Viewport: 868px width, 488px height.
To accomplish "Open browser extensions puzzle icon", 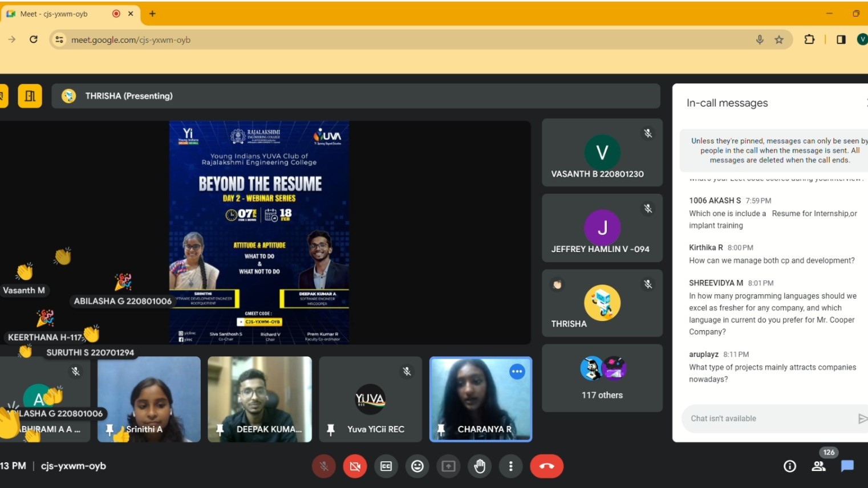I will [x=809, y=39].
